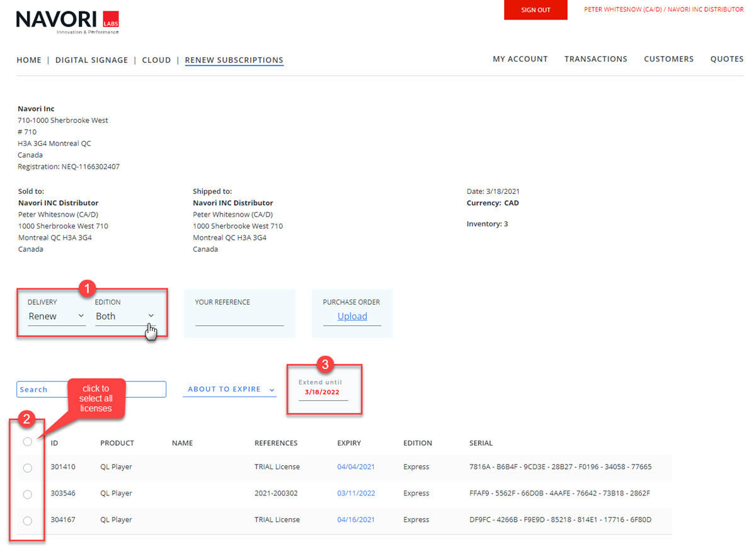Click the red Sign Out button

(535, 10)
